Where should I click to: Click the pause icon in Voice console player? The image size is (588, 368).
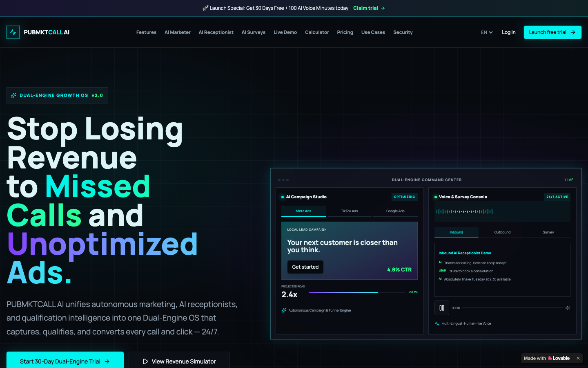(x=442, y=308)
